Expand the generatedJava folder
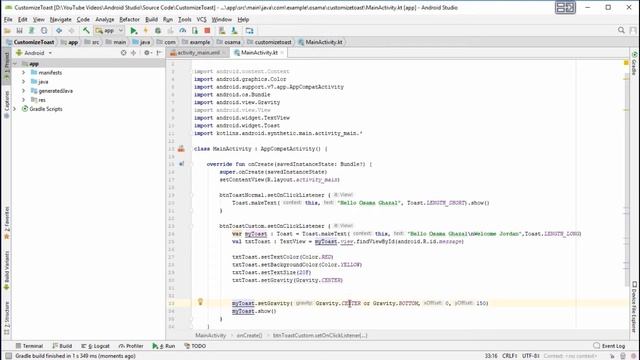640x360 pixels. [23, 91]
